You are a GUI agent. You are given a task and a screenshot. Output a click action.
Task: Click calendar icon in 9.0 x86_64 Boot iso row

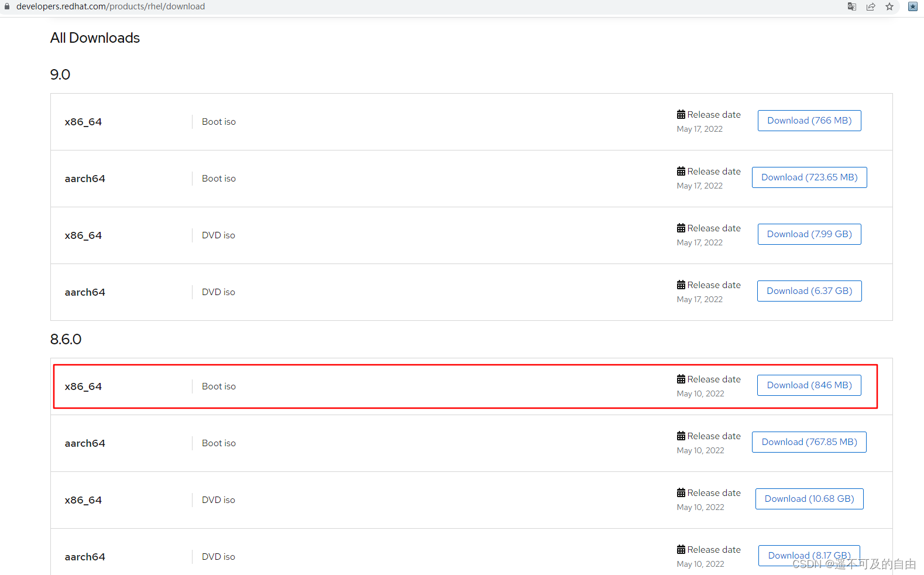tap(681, 114)
